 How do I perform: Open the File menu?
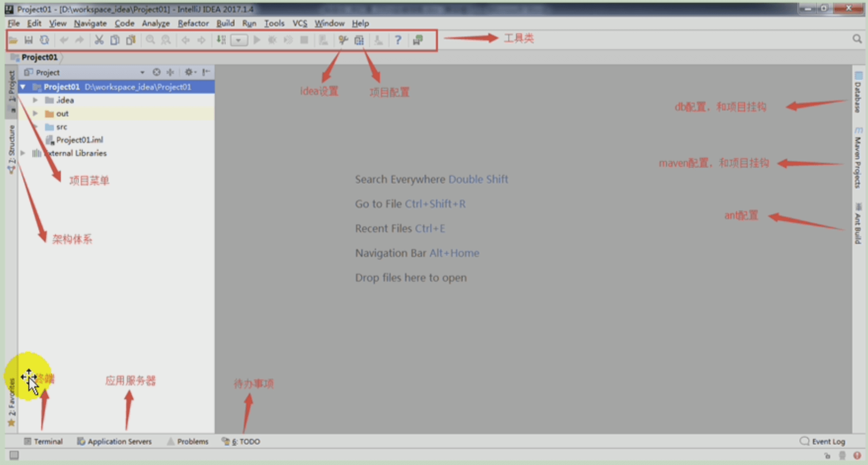13,23
